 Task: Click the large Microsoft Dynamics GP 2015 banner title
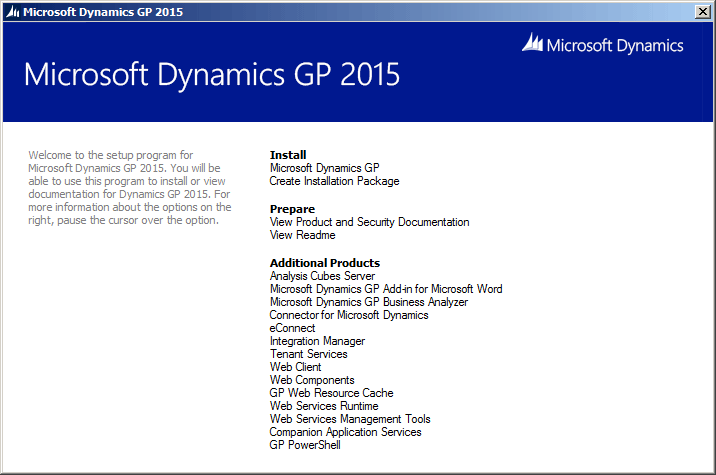212,75
